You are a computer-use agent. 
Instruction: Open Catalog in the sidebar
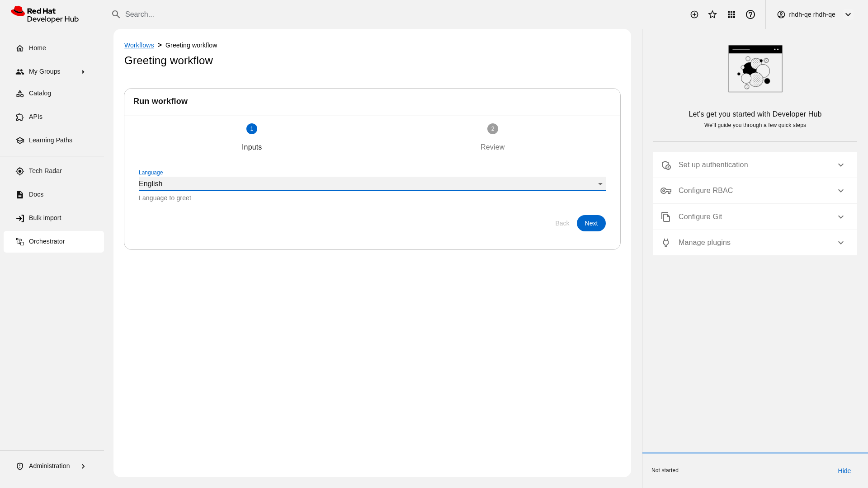tap(40, 94)
